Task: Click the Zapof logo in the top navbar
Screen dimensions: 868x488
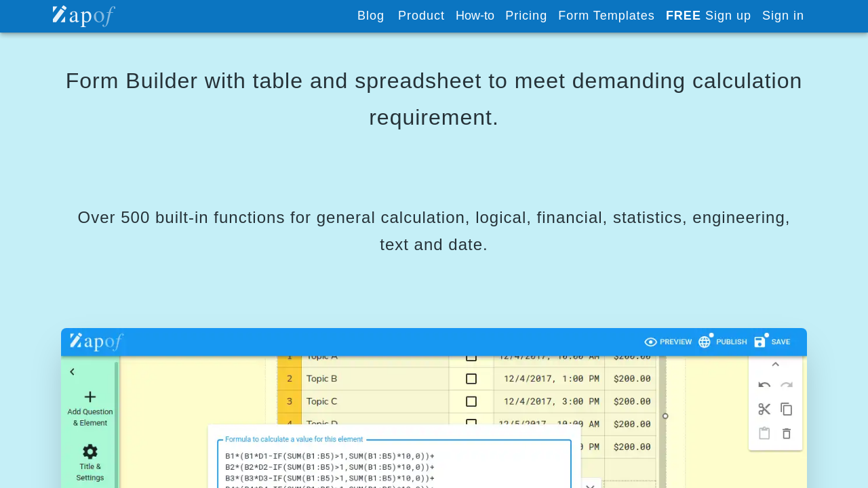Action: (x=83, y=16)
